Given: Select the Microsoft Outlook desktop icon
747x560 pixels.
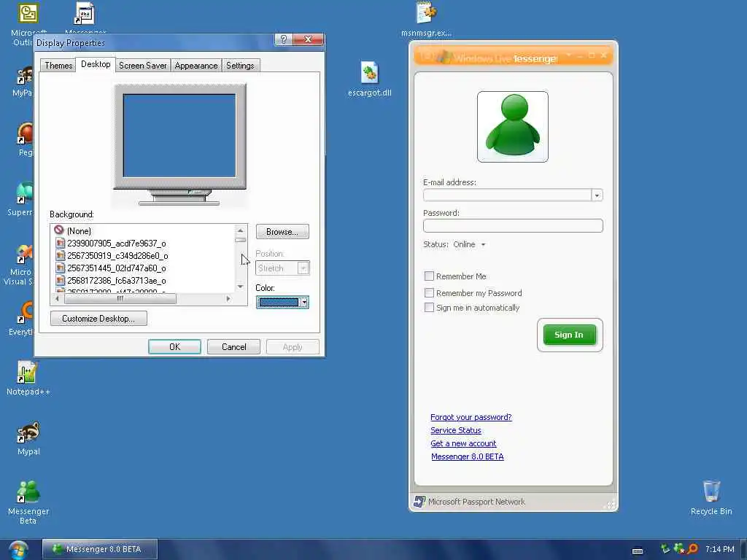Looking at the screenshot, I should pos(28,14).
